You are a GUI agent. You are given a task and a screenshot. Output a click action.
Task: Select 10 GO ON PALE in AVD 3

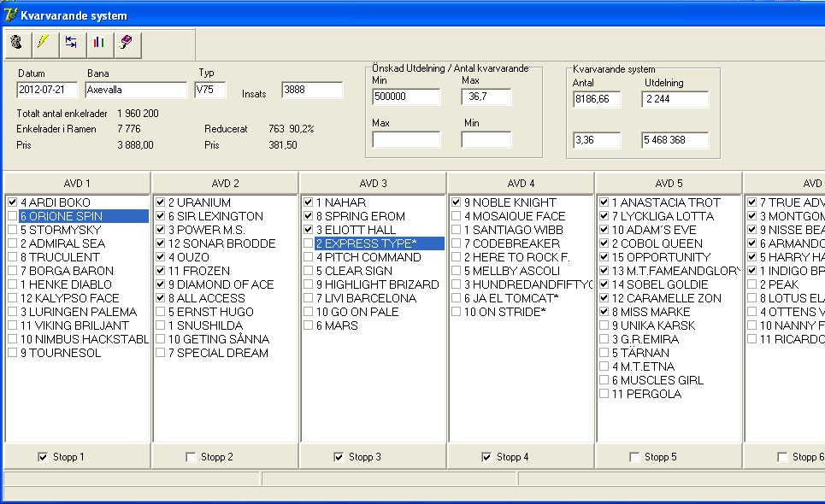(x=357, y=312)
